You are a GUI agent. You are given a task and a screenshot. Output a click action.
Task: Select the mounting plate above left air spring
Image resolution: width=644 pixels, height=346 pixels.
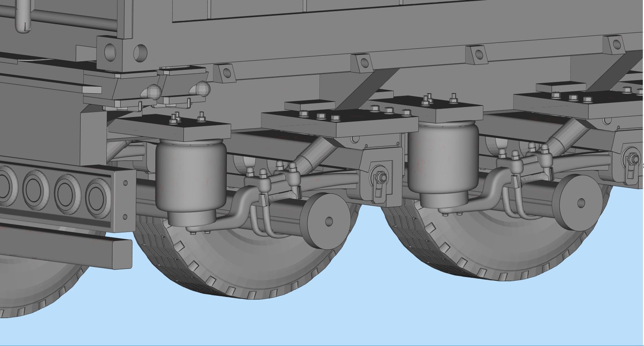pos(169,127)
